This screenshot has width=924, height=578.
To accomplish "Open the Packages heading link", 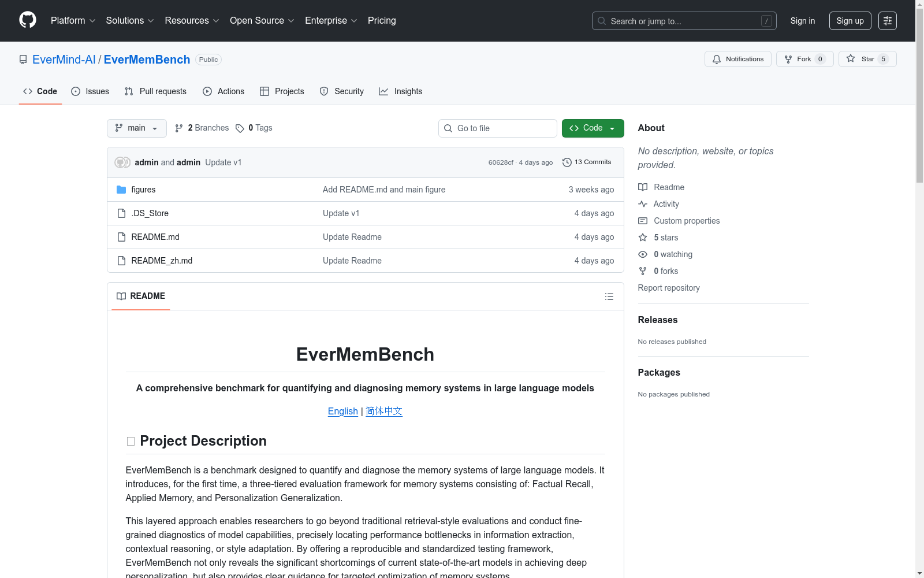I will (659, 372).
